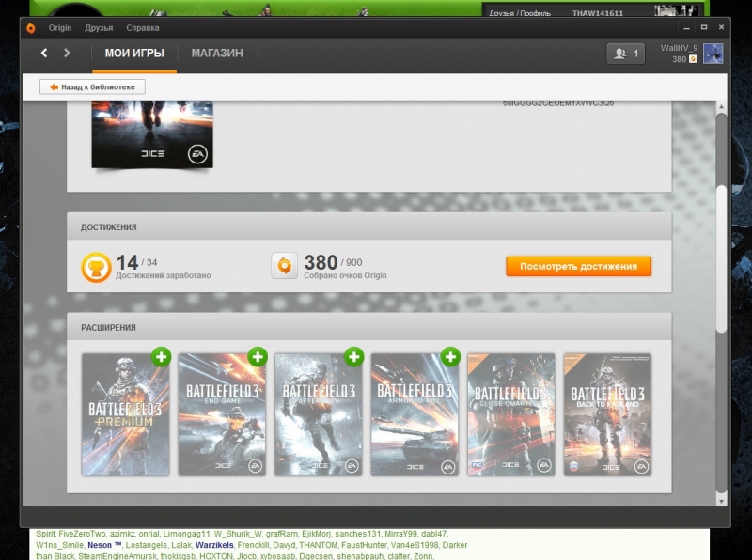This screenshot has height=560, width=752.
Task: Click Назад к библиотеке button
Action: (x=92, y=86)
